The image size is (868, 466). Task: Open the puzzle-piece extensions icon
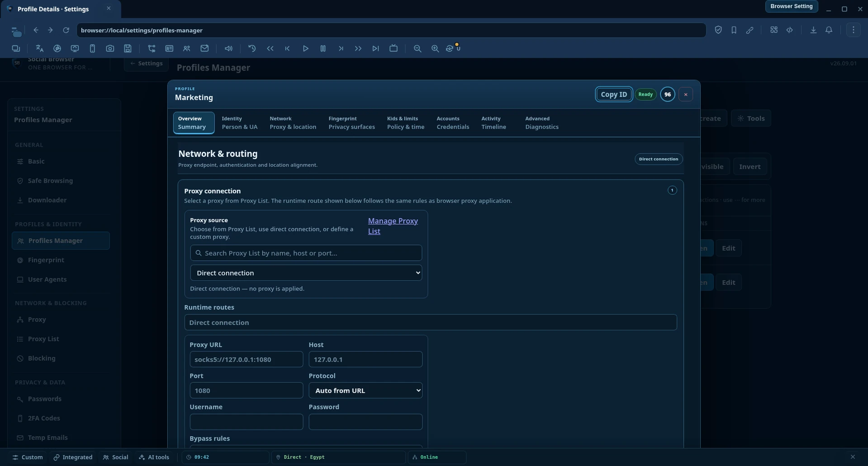point(774,30)
